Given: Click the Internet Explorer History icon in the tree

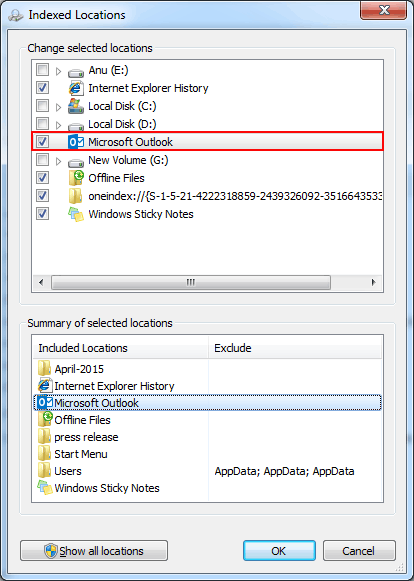Looking at the screenshot, I should coord(76,88).
